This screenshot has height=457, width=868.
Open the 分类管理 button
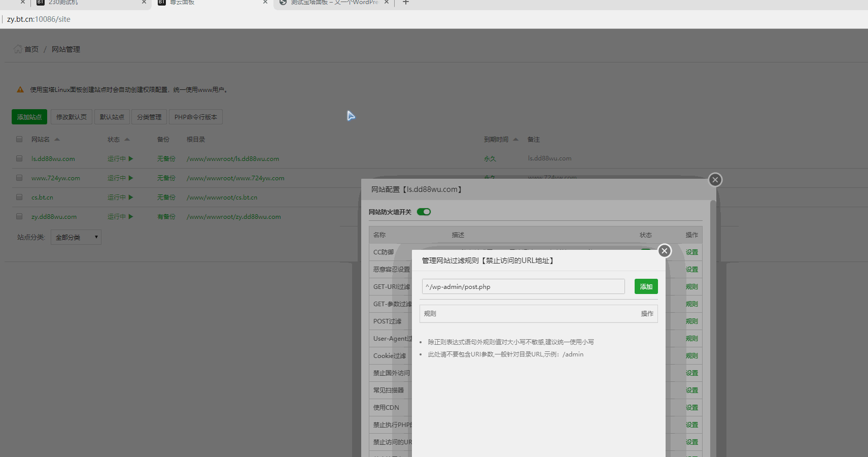[x=149, y=117]
